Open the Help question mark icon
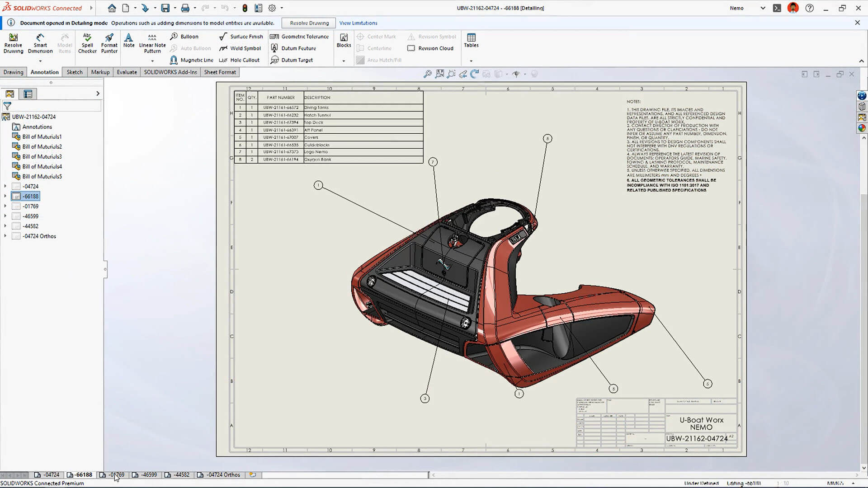 (x=810, y=8)
